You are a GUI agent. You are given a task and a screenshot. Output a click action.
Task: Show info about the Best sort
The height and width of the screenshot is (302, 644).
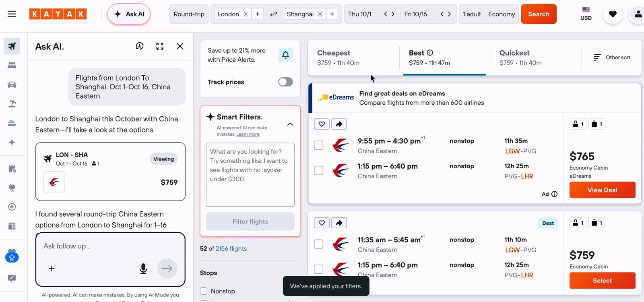[430, 53]
